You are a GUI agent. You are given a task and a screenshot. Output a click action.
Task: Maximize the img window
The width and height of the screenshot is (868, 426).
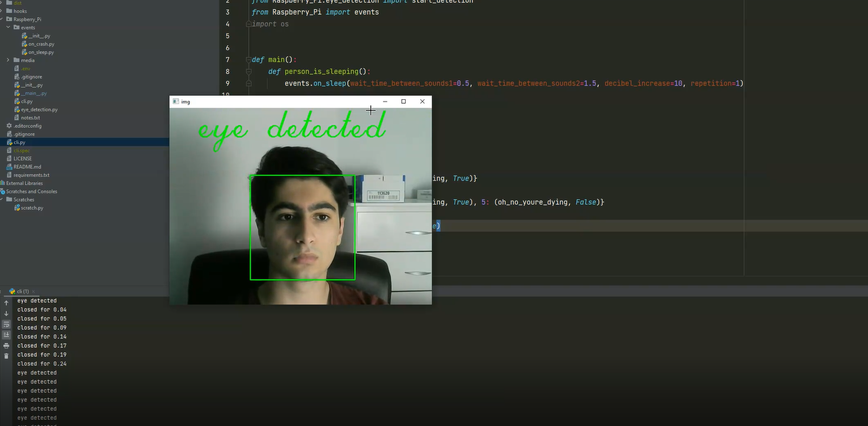[403, 102]
